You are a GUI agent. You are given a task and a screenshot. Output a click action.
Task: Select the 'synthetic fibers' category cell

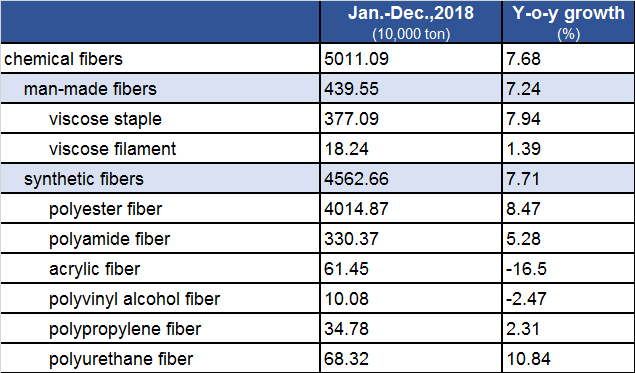pos(160,179)
